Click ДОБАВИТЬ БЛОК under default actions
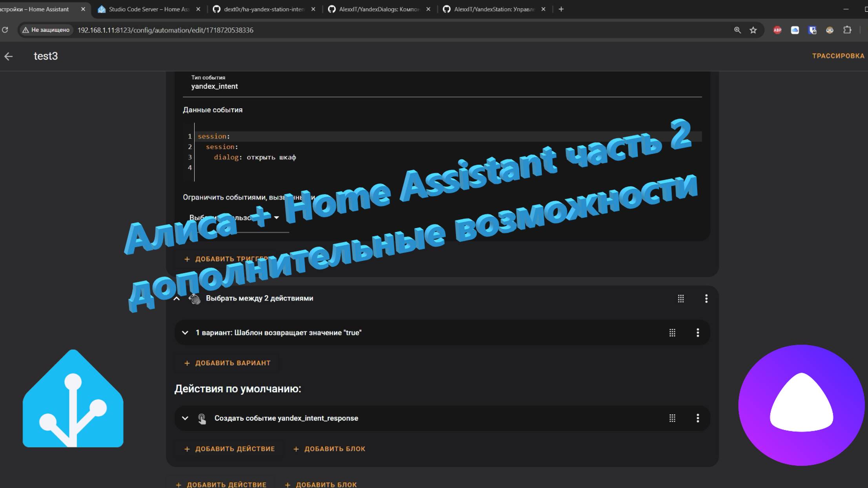Image resolution: width=868 pixels, height=488 pixels. tap(329, 449)
